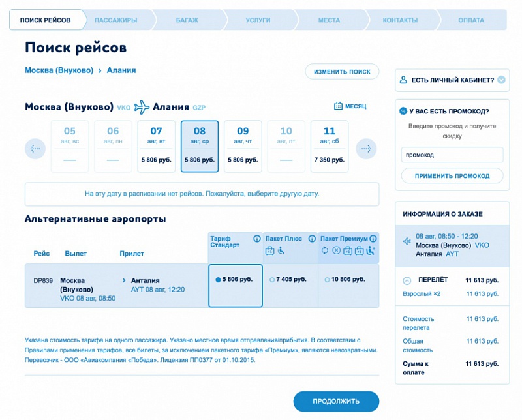Select 11 авг date for 7 350 руб.
This screenshot has height=420, width=522.
pos(330,147)
